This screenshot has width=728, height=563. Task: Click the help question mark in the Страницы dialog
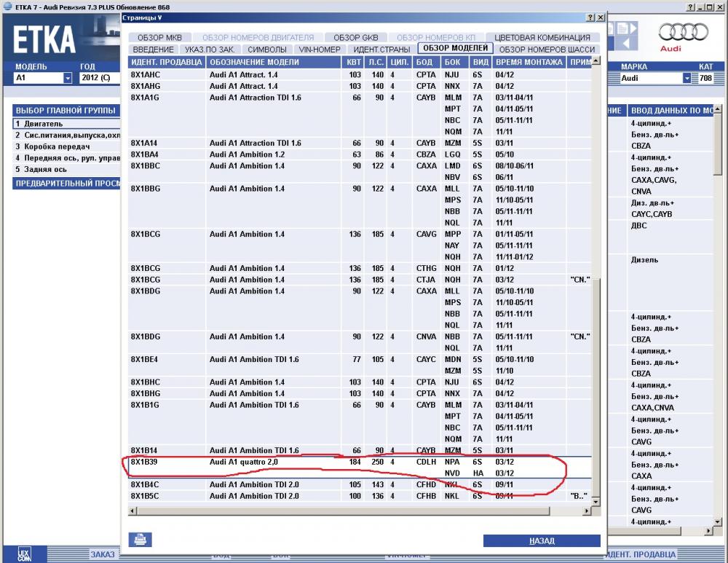590,17
